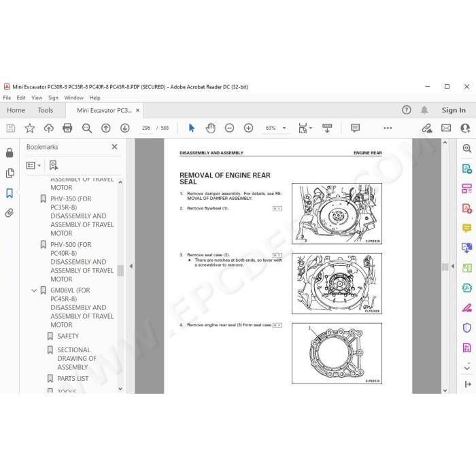Select the arrow selection tool
The height and width of the screenshot is (476, 476).
192,128
